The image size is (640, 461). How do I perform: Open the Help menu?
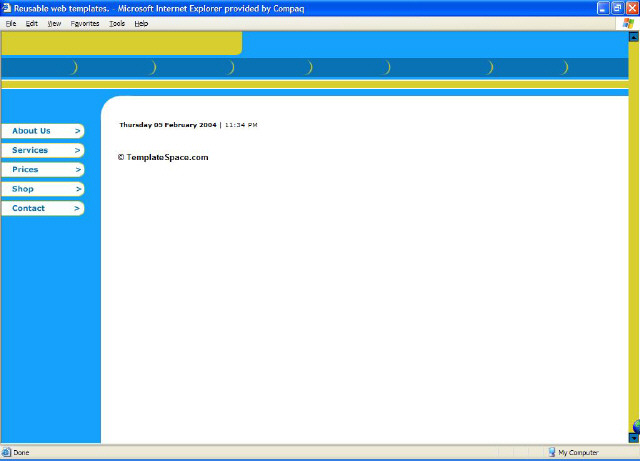(141, 23)
